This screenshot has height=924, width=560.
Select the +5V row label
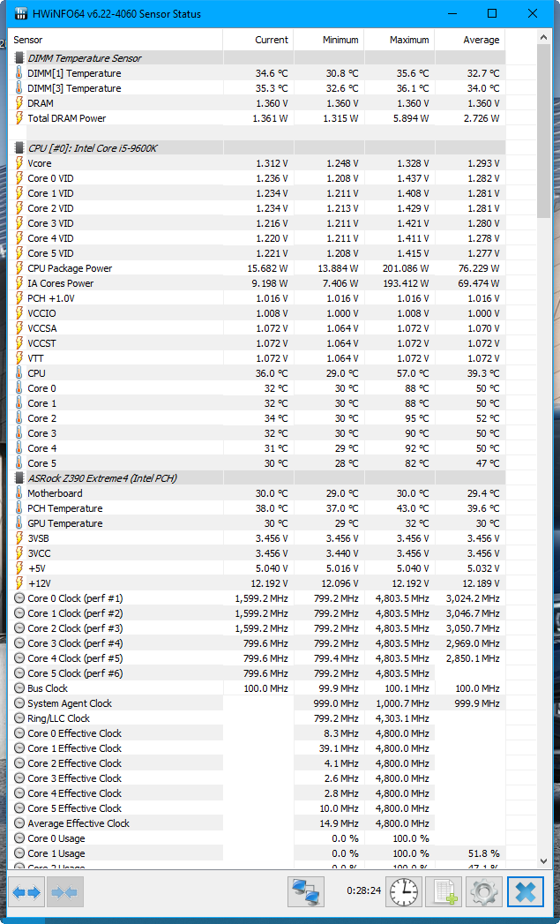(36, 568)
